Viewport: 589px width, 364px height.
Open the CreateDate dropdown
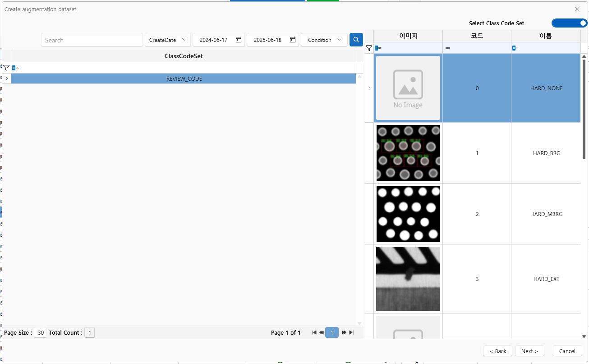point(167,40)
